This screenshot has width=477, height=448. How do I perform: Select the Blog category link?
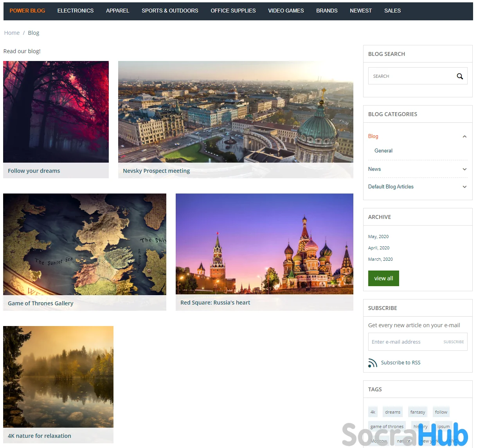(x=373, y=136)
